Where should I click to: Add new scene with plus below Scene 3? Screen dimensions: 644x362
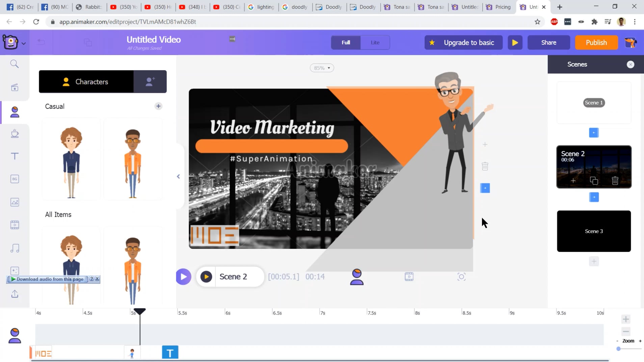594,261
